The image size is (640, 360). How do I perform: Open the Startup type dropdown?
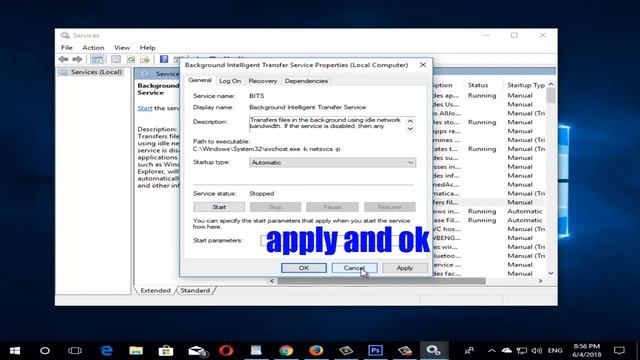tap(332, 162)
